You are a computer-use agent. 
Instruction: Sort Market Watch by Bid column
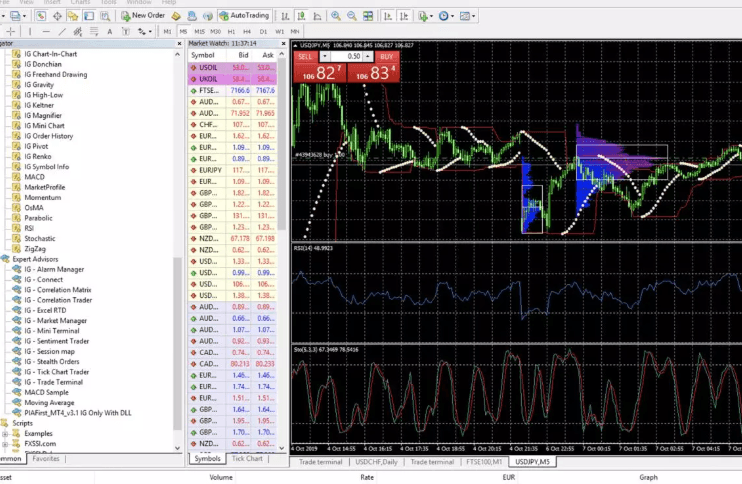tap(243, 55)
